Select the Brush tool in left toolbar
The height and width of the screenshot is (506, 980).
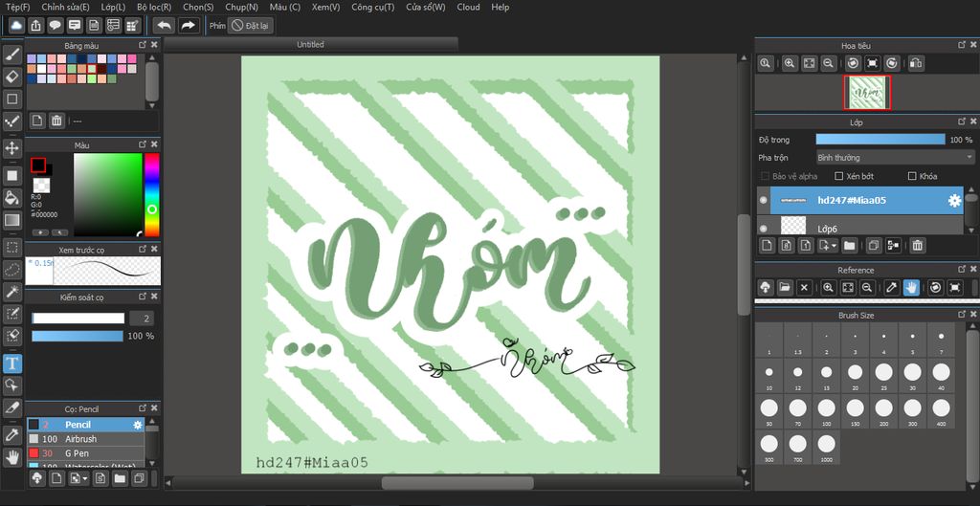(x=11, y=55)
